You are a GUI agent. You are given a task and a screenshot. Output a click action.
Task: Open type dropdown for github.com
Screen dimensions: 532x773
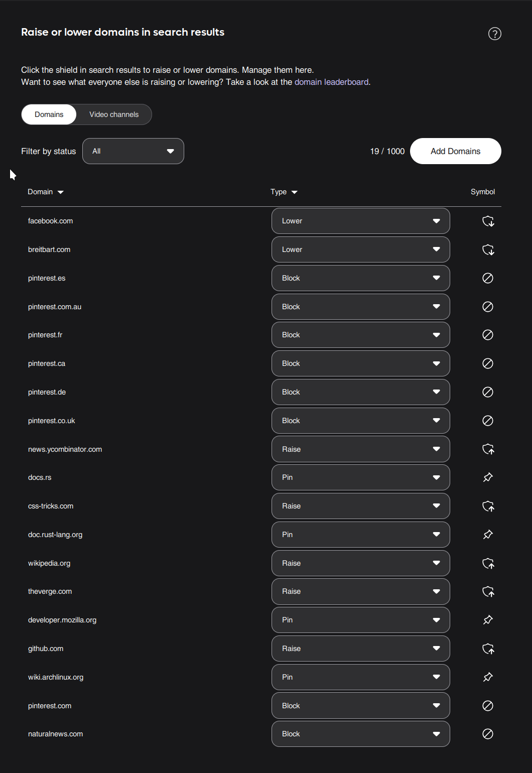pos(360,649)
